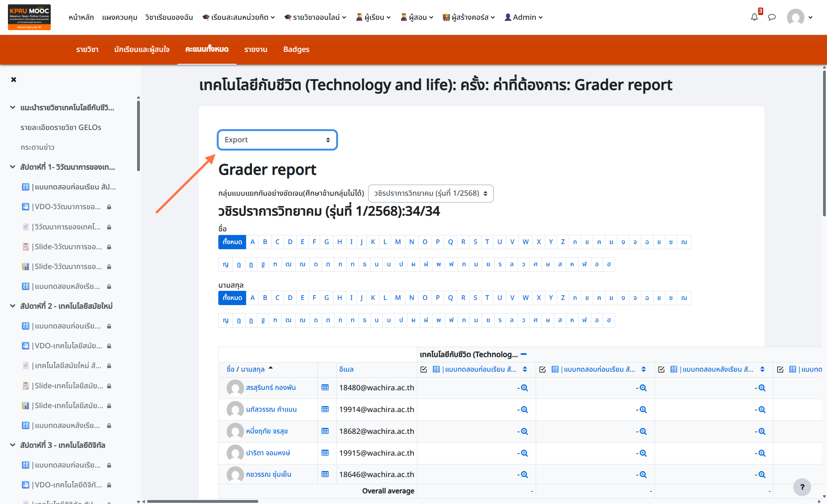Open help question mark button
Viewport: 827px width, 504px height.
click(802, 487)
